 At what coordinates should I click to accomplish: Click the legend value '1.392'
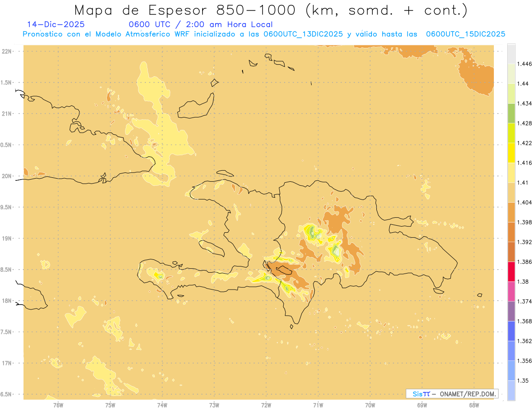[524, 242]
